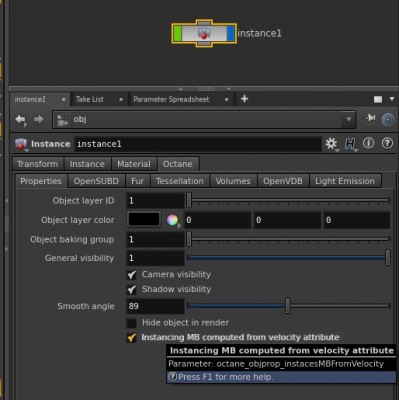The width and height of the screenshot is (399, 400).
Task: Click the black Object layer color swatch
Action: [x=144, y=220]
